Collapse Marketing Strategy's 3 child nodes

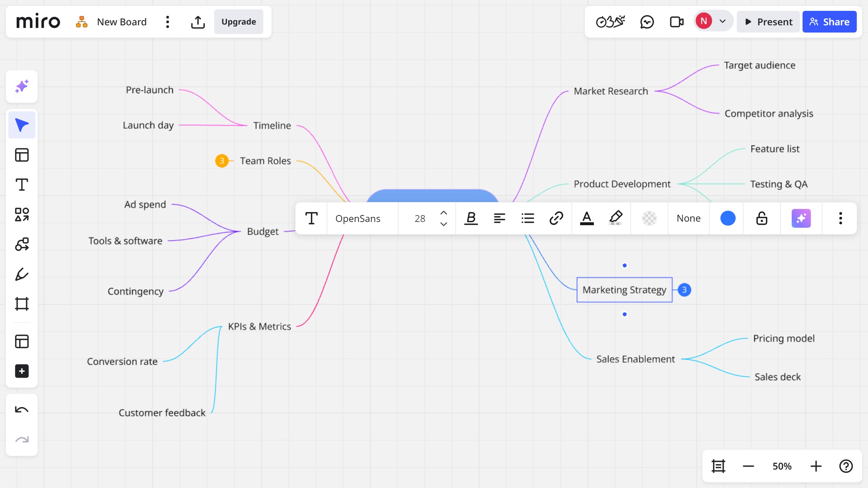684,290
